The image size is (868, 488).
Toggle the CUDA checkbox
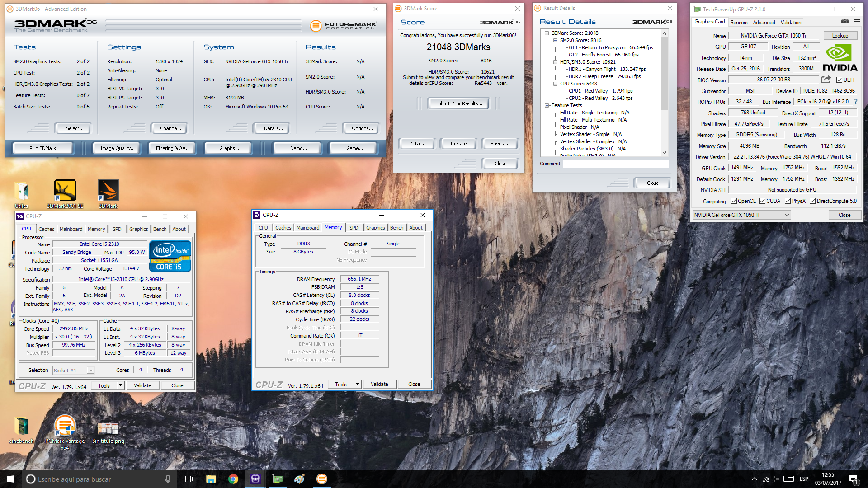[762, 201]
